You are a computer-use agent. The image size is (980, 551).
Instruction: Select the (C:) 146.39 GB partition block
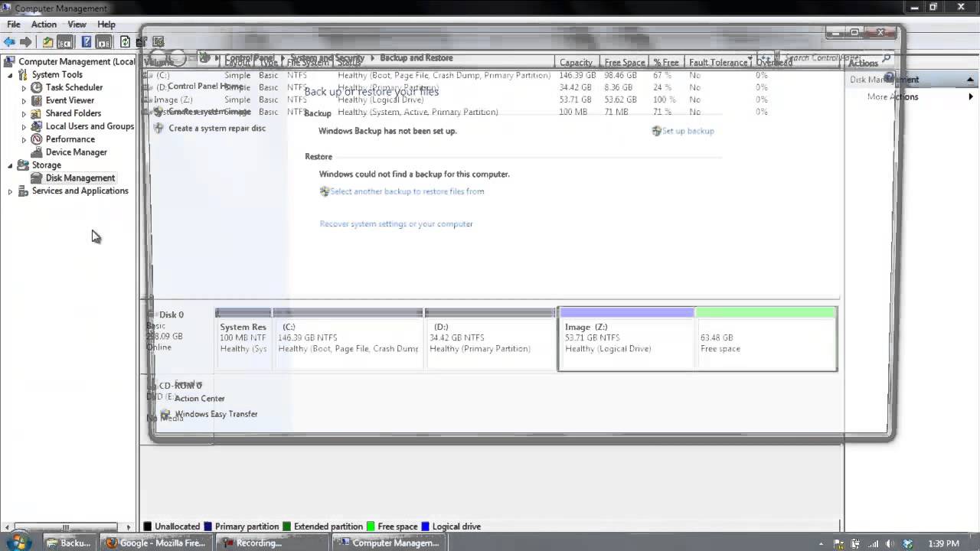(x=348, y=338)
